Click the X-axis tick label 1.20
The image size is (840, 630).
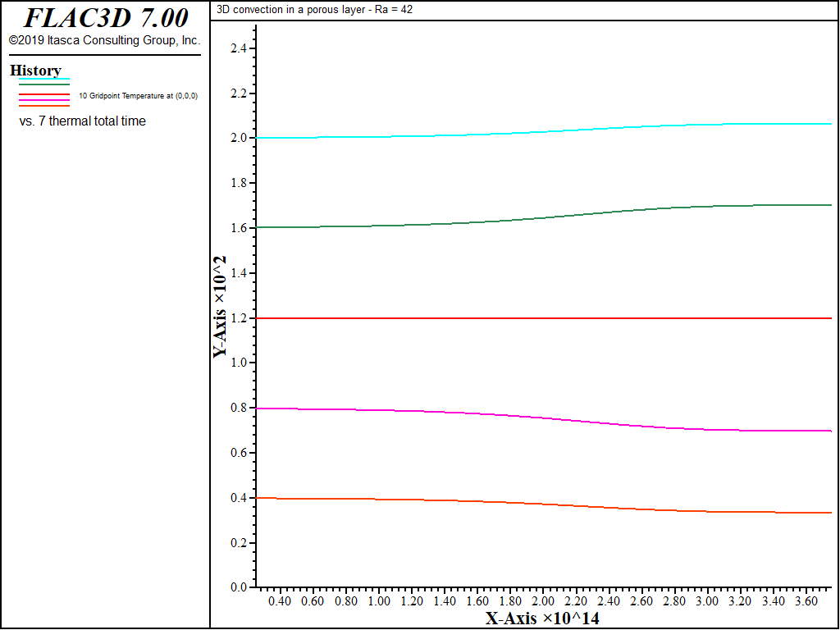[x=412, y=601]
